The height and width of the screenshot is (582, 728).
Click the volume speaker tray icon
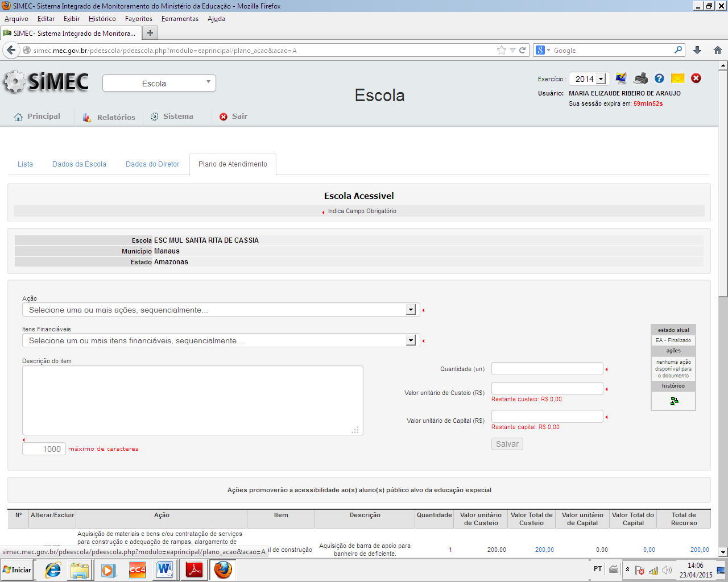(667, 570)
